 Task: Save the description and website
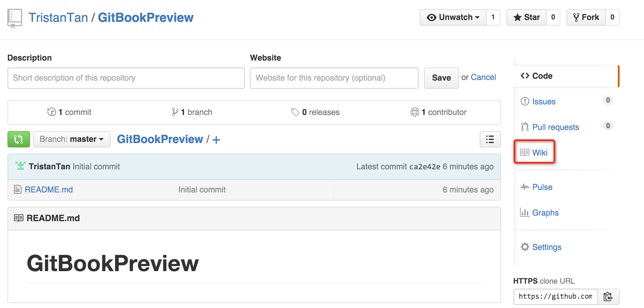[x=441, y=78]
